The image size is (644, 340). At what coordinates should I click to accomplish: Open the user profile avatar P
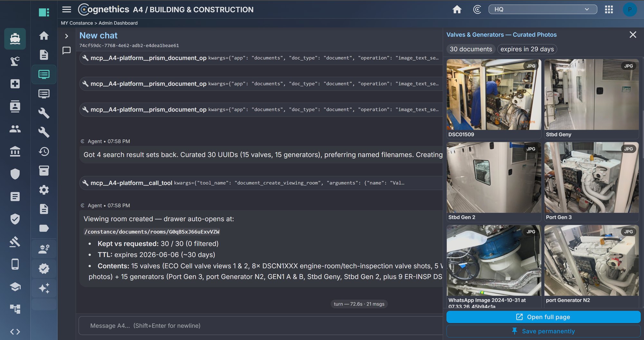[630, 9]
